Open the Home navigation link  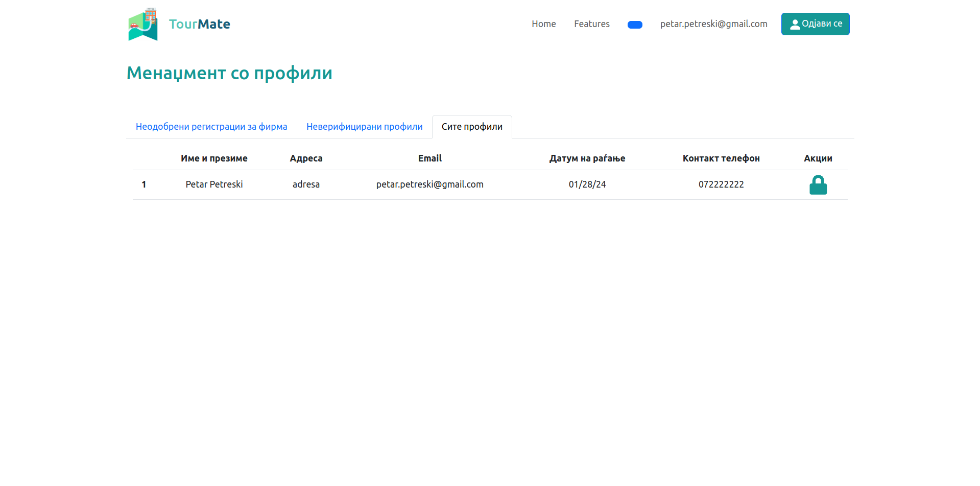click(543, 24)
